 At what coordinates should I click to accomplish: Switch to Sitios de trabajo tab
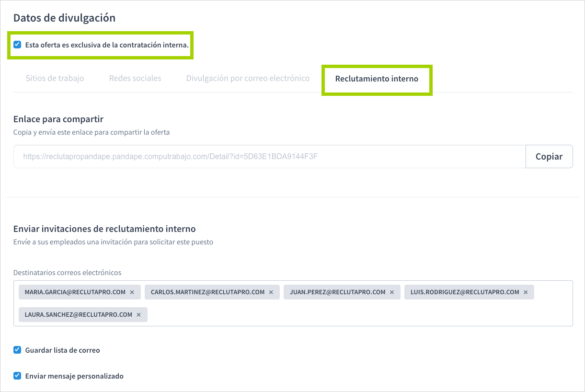click(55, 78)
